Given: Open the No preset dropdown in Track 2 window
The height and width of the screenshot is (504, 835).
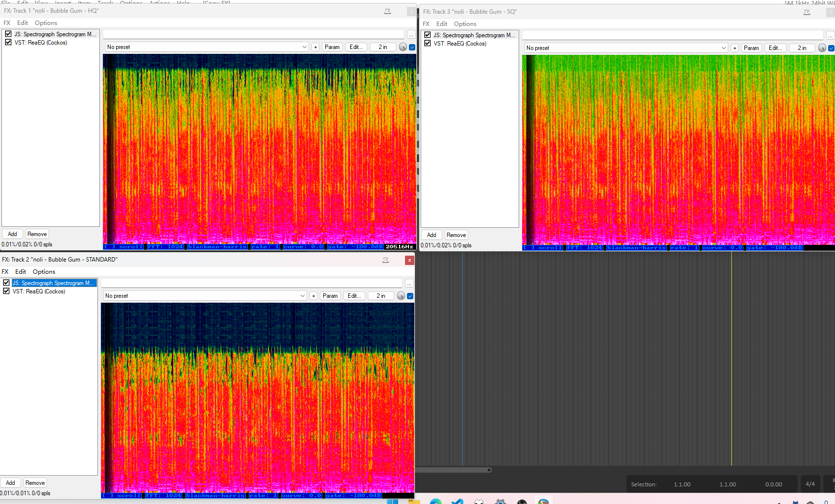Looking at the screenshot, I should [205, 296].
